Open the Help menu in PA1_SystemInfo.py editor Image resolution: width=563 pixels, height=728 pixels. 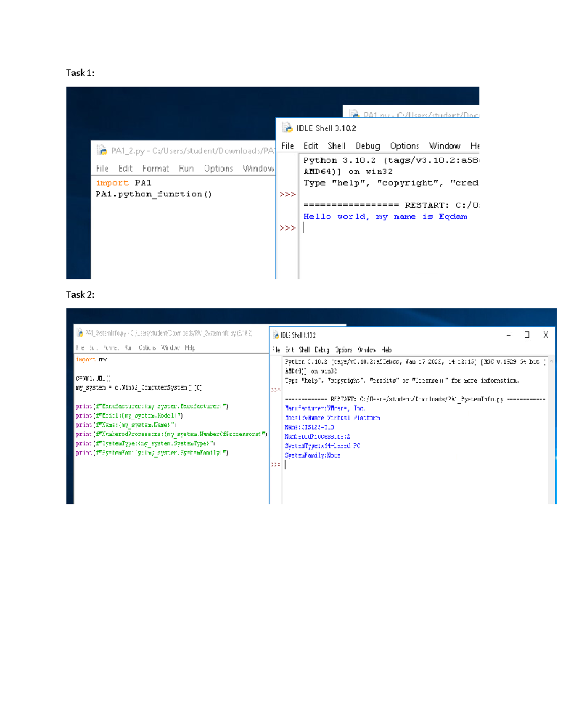[190, 347]
